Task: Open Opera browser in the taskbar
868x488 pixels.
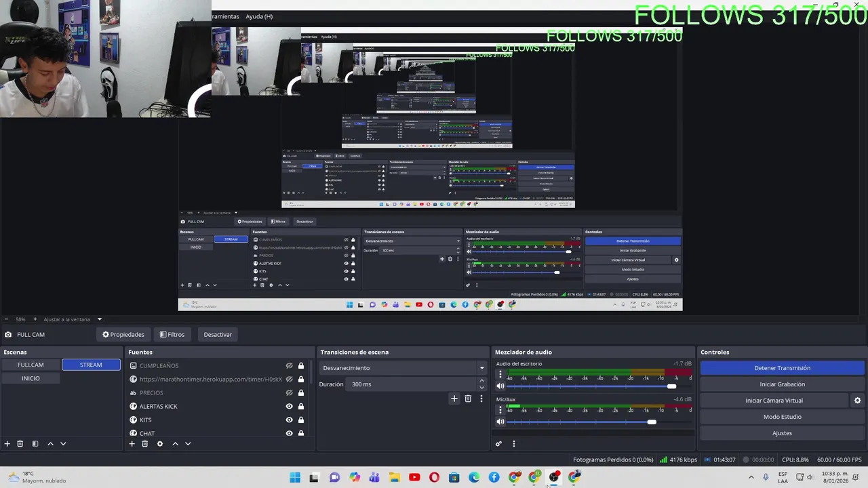Action: pyautogui.click(x=434, y=477)
